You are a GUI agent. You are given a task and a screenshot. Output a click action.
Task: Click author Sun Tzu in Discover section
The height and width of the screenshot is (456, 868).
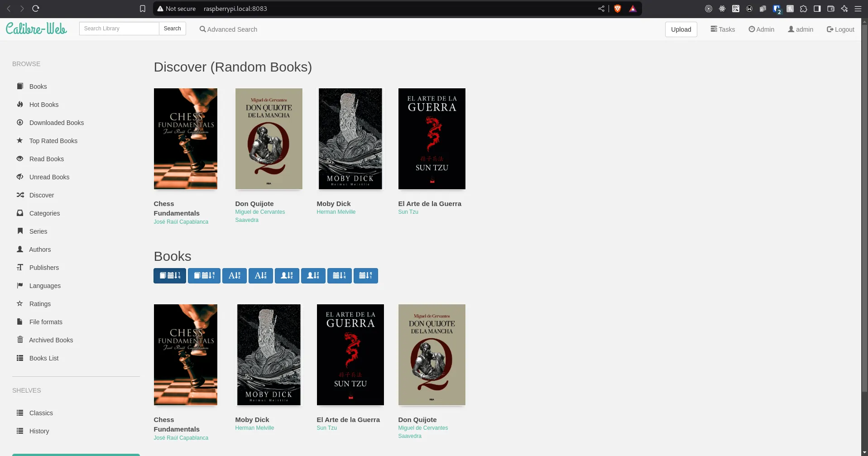(408, 212)
